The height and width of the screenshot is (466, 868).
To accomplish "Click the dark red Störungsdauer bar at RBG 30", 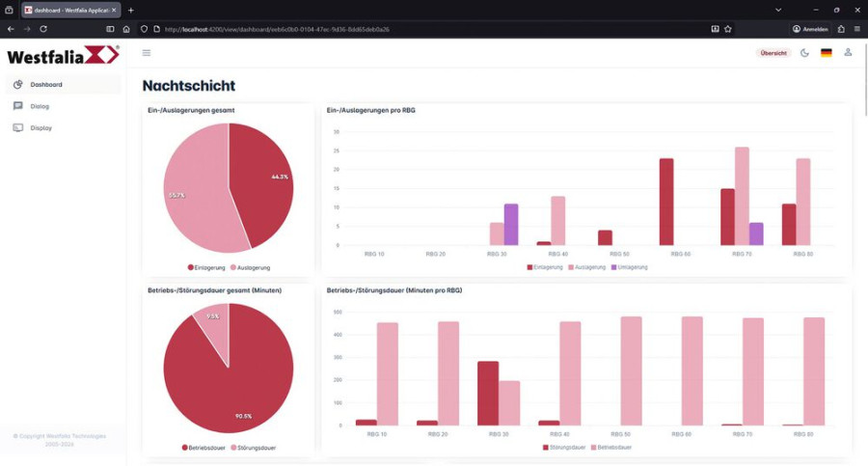I will coord(488,394).
